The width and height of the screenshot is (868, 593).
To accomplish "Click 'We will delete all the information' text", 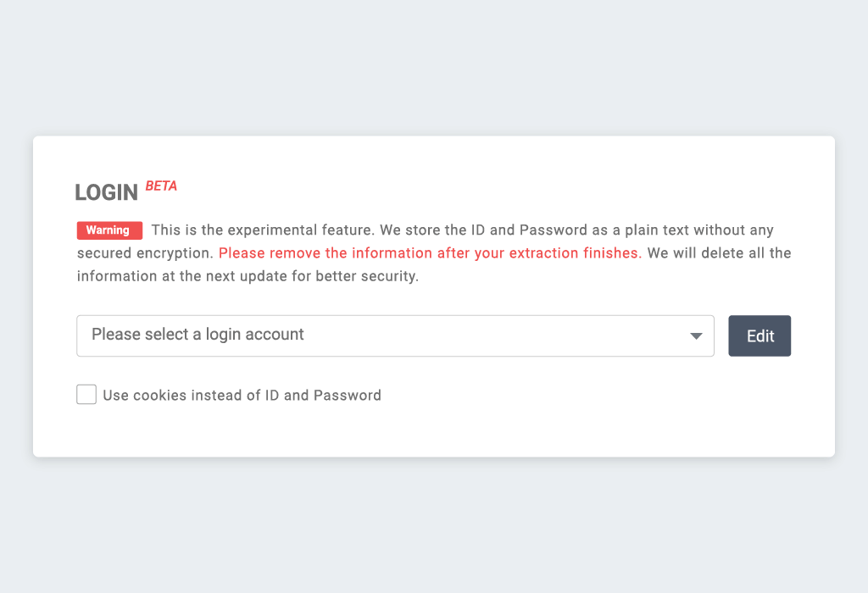I will [719, 253].
